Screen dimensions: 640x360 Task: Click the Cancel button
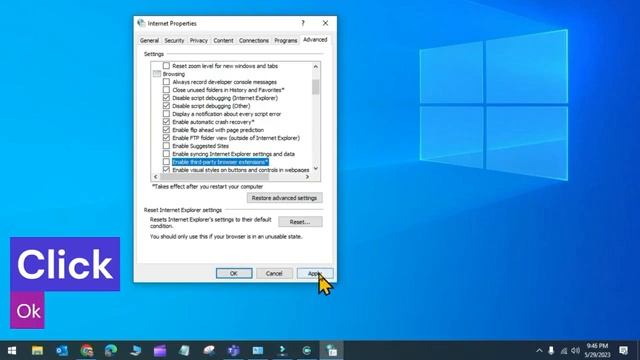[274, 273]
